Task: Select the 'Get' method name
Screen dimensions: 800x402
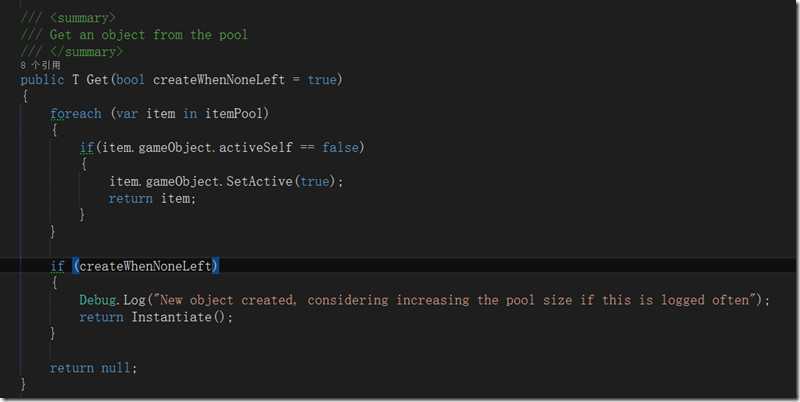Action: click(x=97, y=80)
